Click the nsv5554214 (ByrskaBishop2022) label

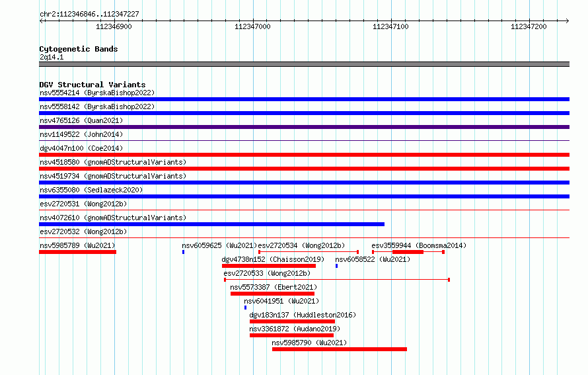pyautogui.click(x=97, y=93)
